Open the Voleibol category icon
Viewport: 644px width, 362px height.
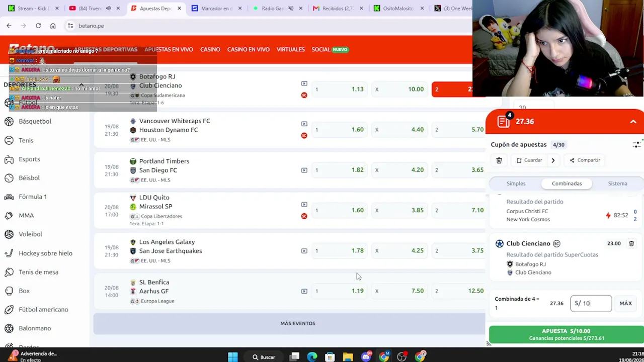(x=9, y=234)
